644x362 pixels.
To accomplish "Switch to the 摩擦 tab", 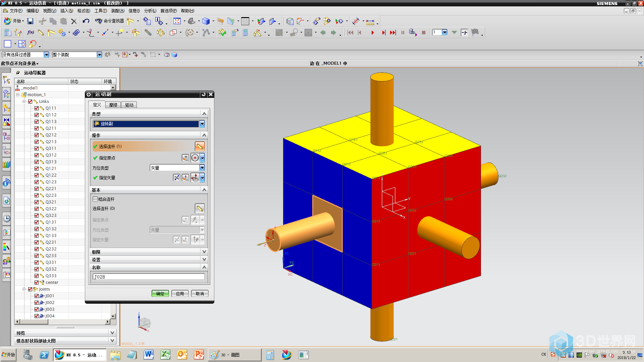I will point(113,105).
